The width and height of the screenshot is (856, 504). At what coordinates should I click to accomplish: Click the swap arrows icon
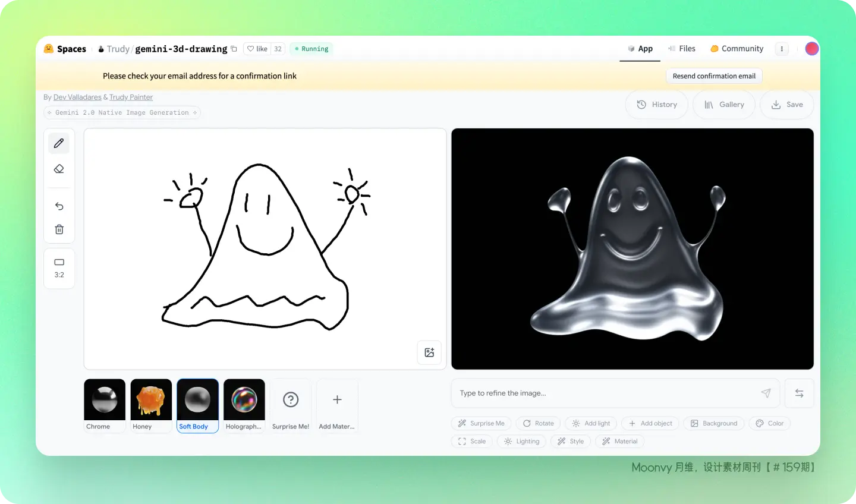[799, 393]
